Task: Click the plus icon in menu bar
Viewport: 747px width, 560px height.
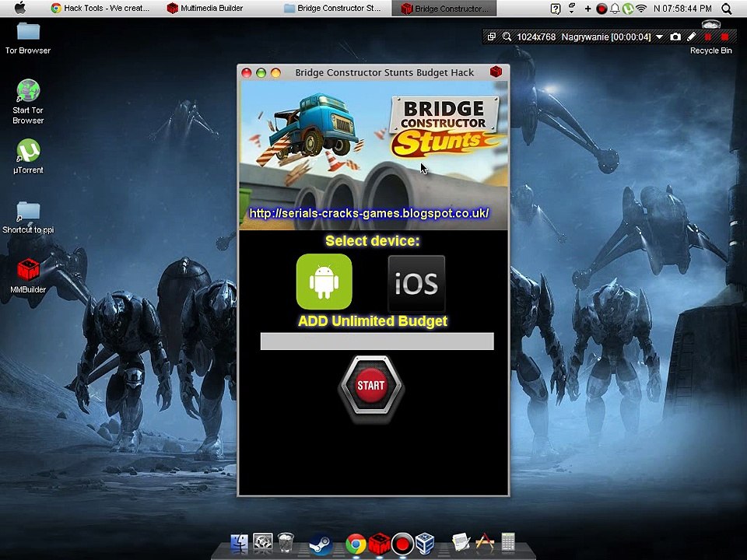Action: 588,8
